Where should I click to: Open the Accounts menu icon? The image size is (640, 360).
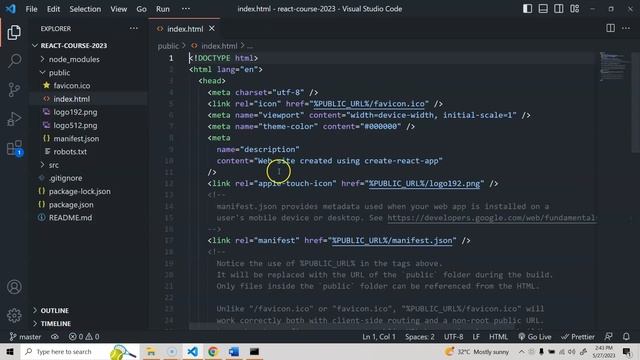[x=14, y=287]
